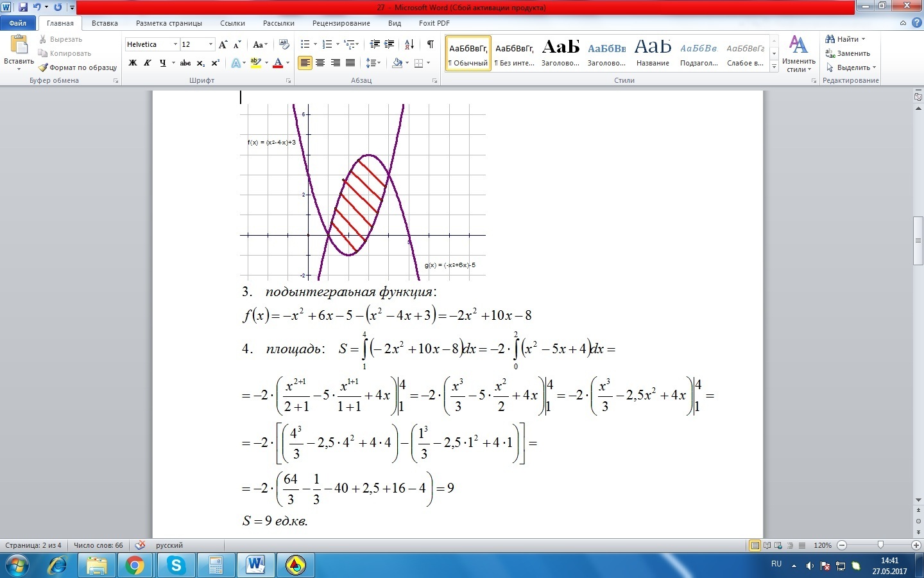The image size is (924, 578).
Task: Switch to Print Layout view in status bar
Action: [755, 545]
